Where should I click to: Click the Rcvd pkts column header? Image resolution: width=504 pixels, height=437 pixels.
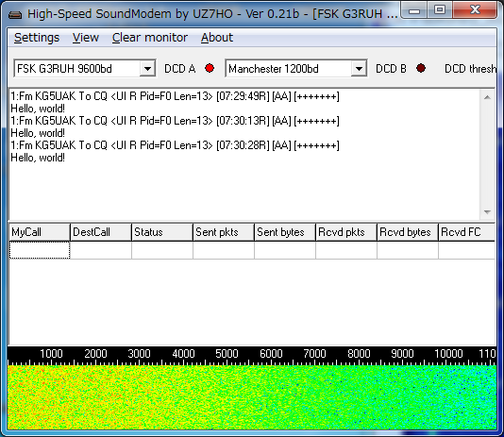coord(346,232)
